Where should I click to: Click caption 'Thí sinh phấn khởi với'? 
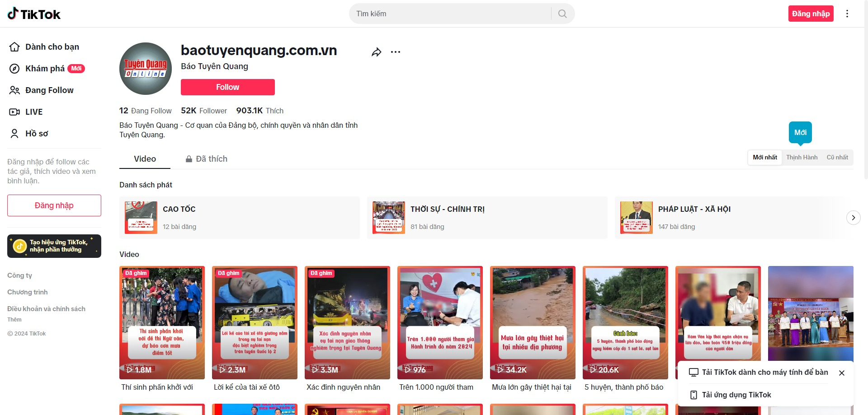(157, 387)
